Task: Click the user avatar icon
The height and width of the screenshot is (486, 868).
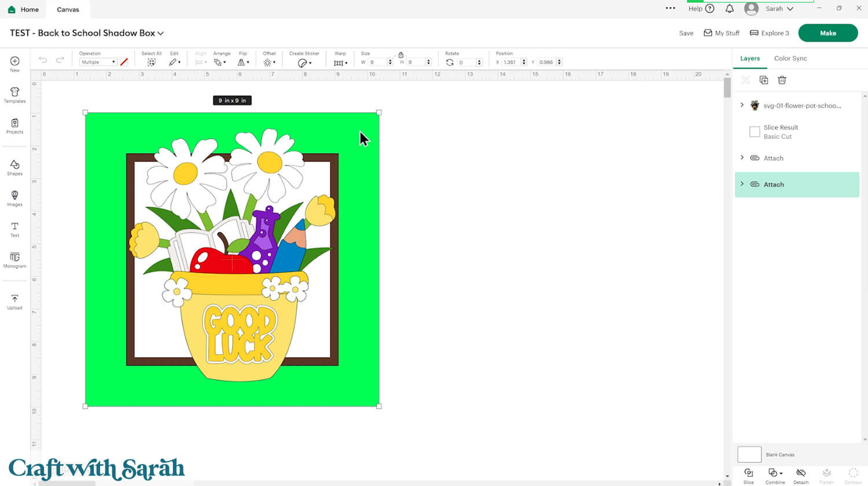Action: tap(752, 9)
